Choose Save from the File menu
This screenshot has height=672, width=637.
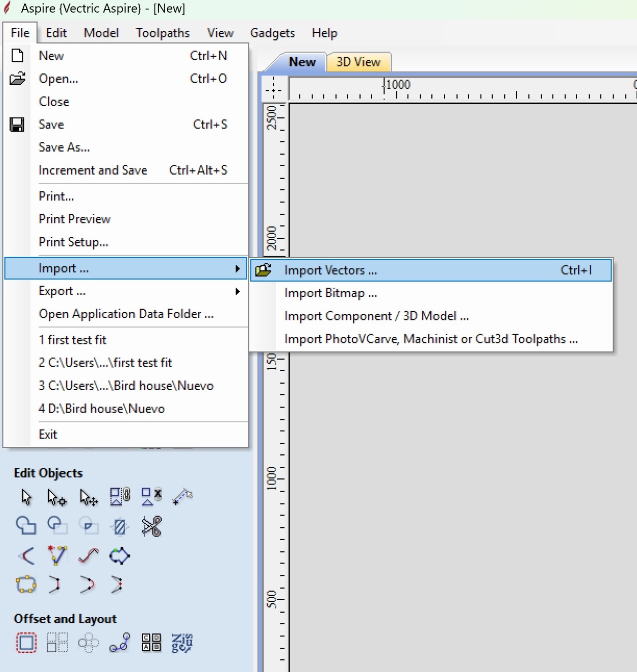point(126,125)
